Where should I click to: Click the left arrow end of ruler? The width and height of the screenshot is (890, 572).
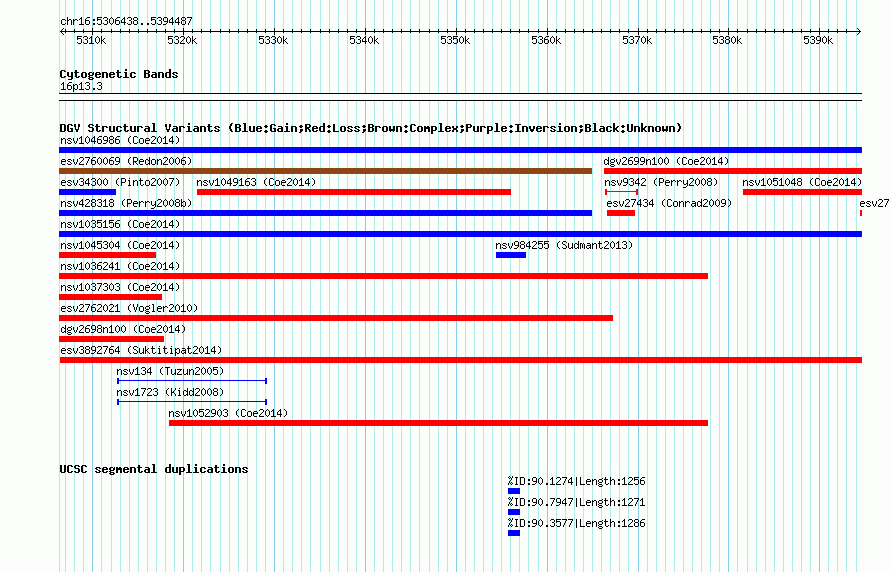(62, 31)
